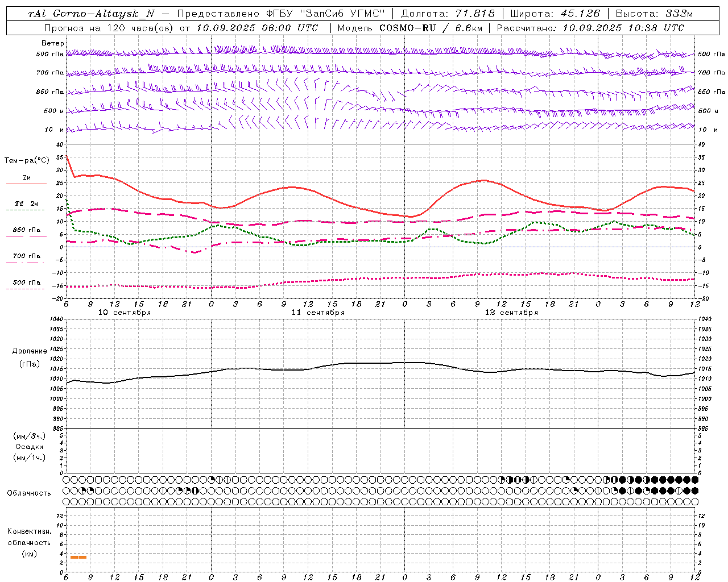
Task: Select the text Предоставлено ФГБУ "ЗапСиб УГМС"
Action: 282,14
